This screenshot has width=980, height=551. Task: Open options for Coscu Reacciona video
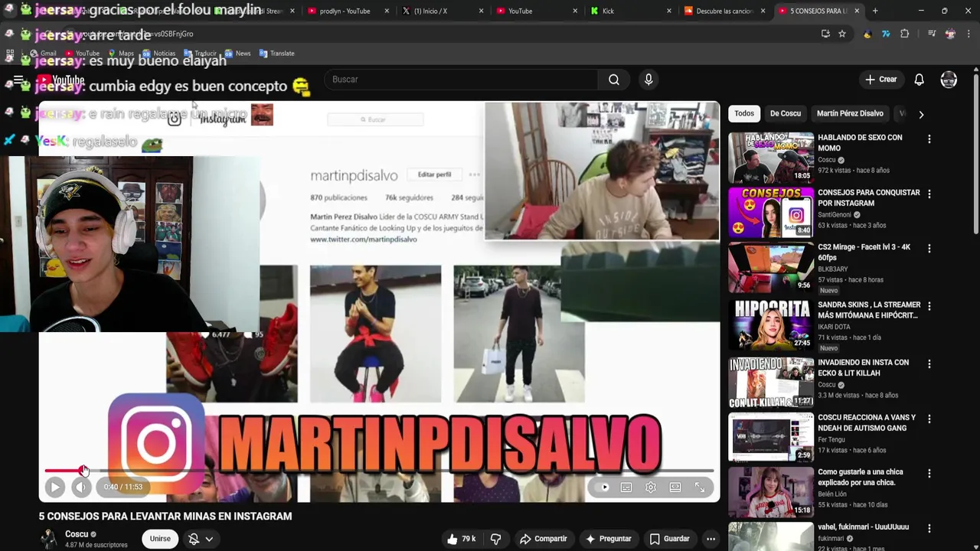click(x=929, y=419)
